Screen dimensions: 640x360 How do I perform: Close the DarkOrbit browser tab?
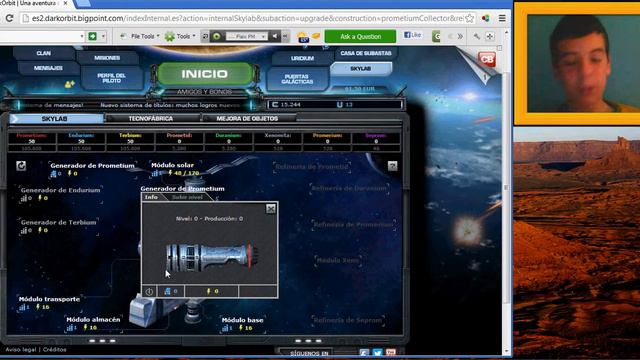(x=65, y=3)
